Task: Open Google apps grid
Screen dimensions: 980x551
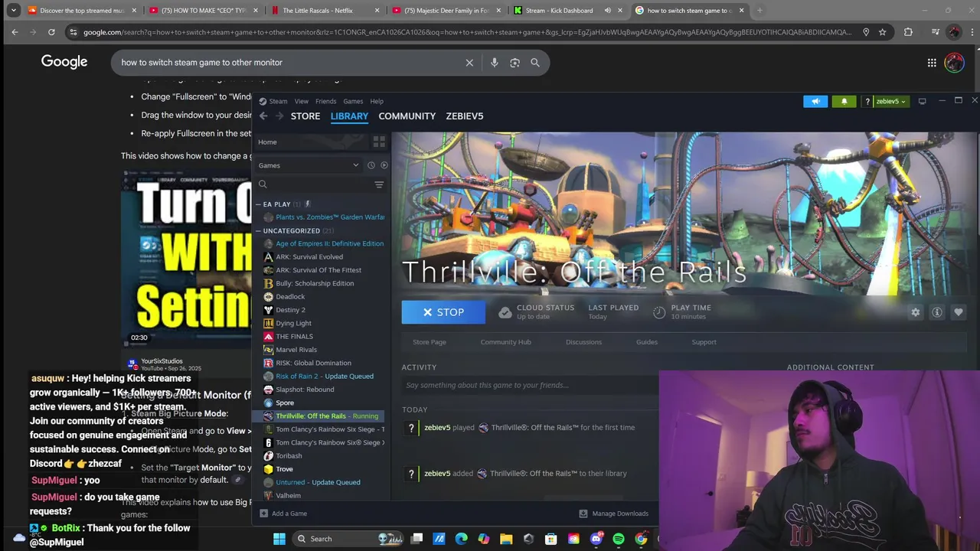Action: 932,63
